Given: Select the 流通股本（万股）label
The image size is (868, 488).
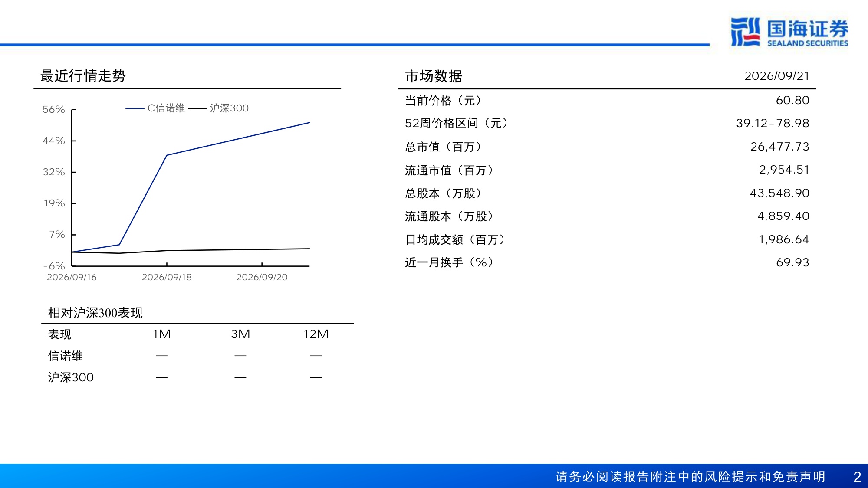Looking at the screenshot, I should 449,216.
